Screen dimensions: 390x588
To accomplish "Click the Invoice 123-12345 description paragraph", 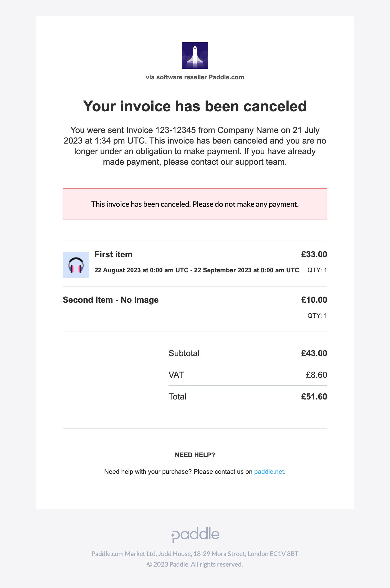I will tap(195, 146).
